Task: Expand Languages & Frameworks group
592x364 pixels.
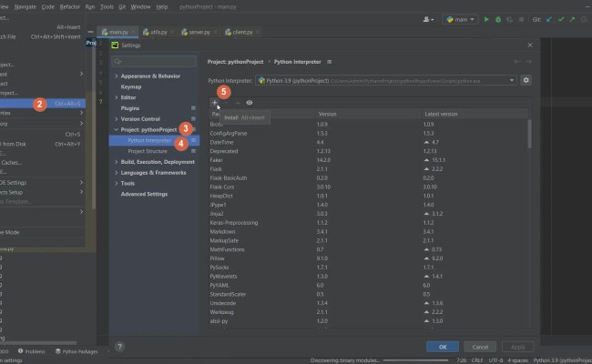Action: click(117, 172)
